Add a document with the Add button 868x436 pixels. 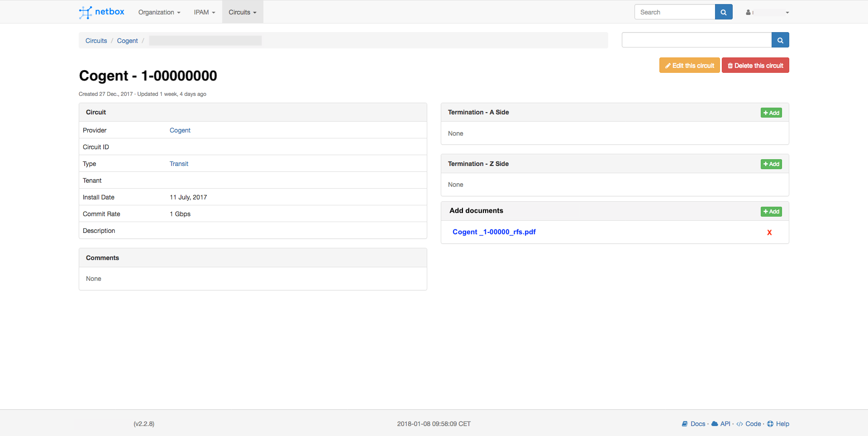[771, 211]
